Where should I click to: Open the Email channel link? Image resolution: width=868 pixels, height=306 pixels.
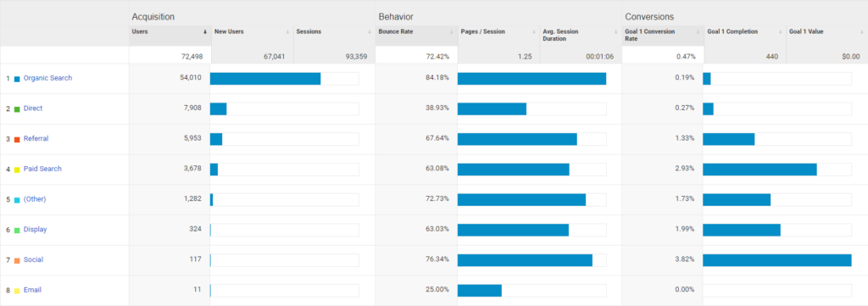pos(32,290)
